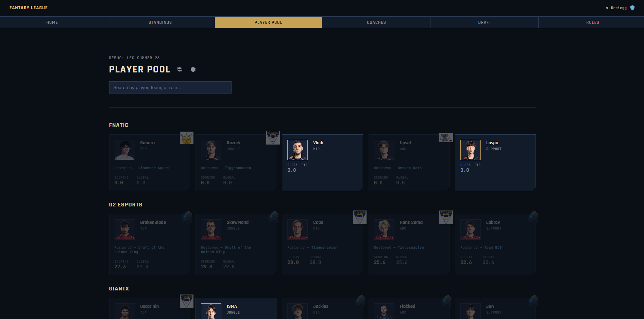
Task: Click Oscarinin's player name
Action: click(150, 306)
